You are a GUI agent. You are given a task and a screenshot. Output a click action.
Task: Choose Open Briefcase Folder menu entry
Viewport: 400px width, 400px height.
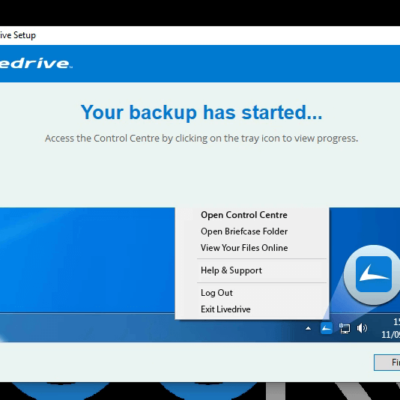tap(244, 231)
